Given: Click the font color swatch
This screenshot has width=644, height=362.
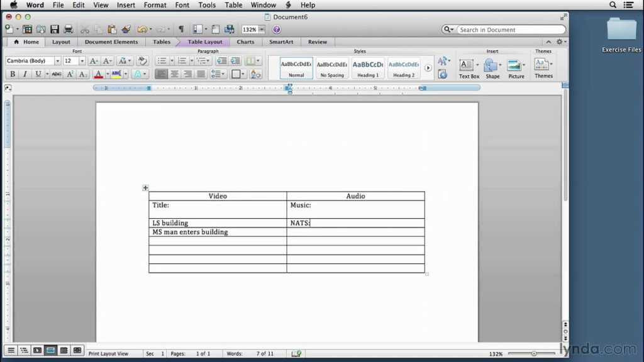Looking at the screenshot, I should [x=99, y=74].
